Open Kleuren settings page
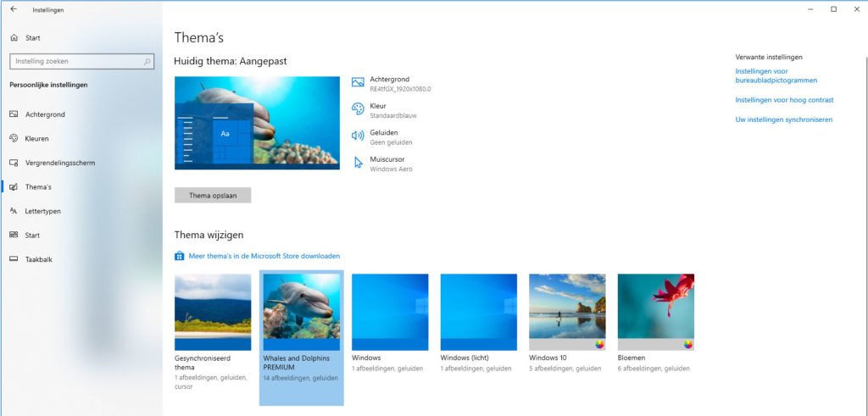Image resolution: width=868 pixels, height=416 pixels. point(37,139)
